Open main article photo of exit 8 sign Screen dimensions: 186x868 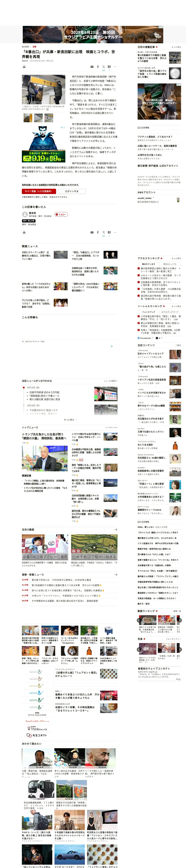click(x=44, y=90)
